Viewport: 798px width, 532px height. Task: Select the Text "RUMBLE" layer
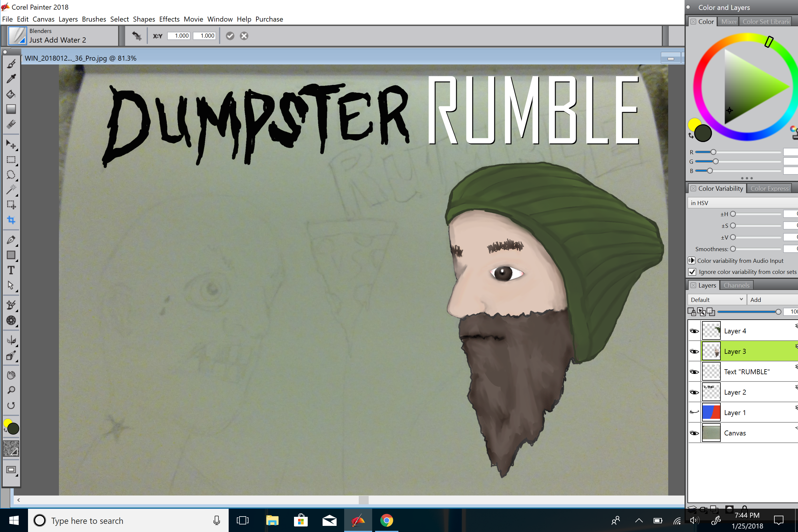coord(746,372)
